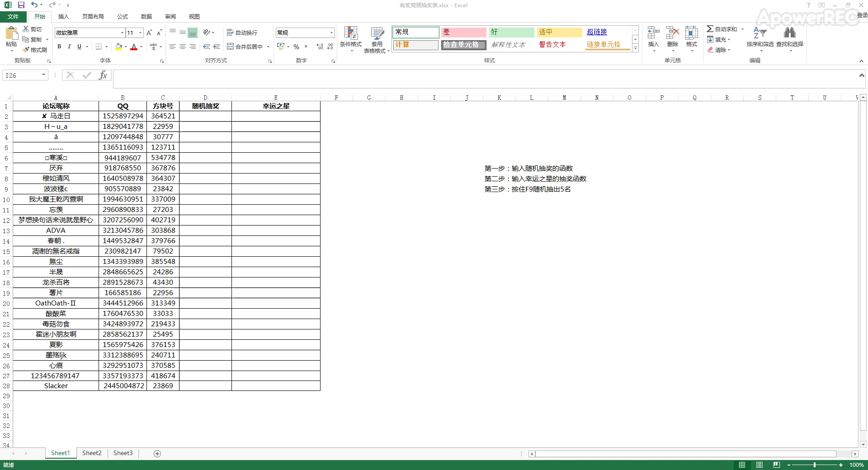Open the text orientation tool

tap(207, 33)
